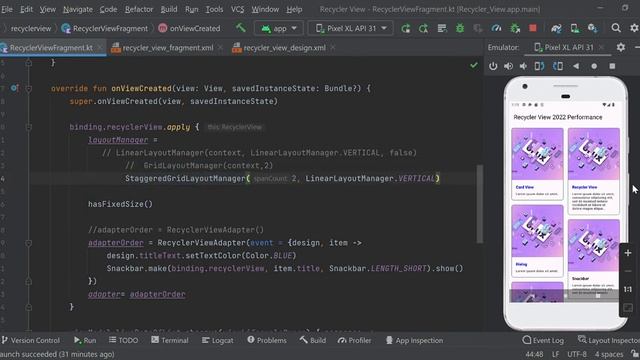Open the Pixel XL API 31 device dropdown
The height and width of the screenshot is (360, 640).
[x=350, y=28]
